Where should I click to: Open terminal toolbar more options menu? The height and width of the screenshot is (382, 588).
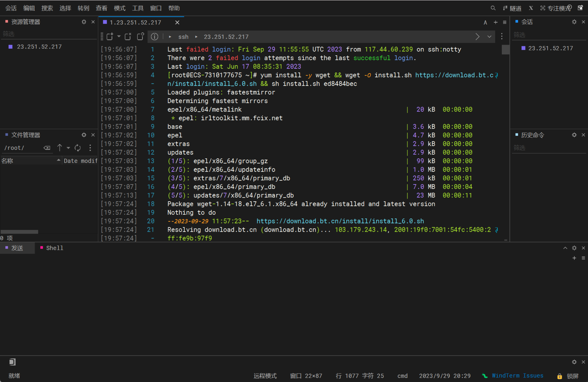point(502,37)
